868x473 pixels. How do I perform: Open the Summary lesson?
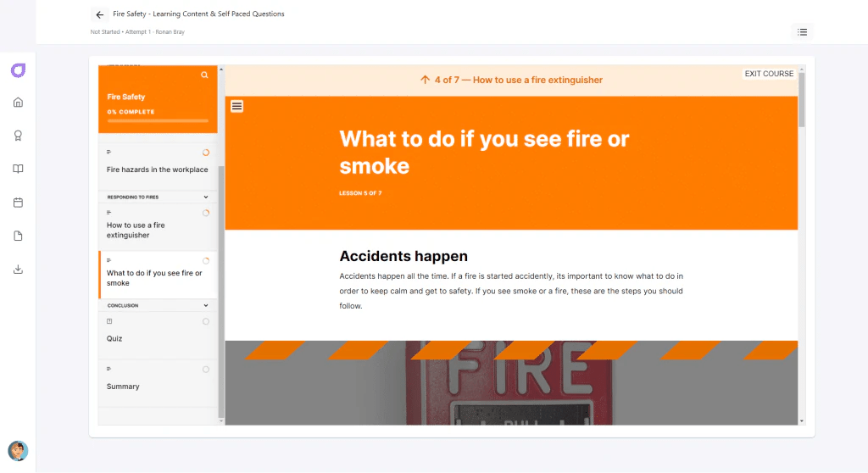[x=158, y=382]
